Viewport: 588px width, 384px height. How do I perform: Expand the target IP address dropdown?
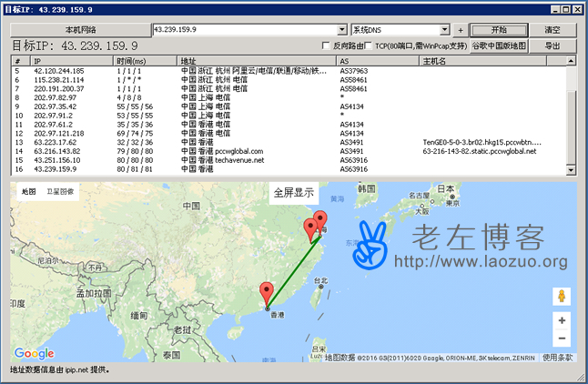[x=341, y=30]
